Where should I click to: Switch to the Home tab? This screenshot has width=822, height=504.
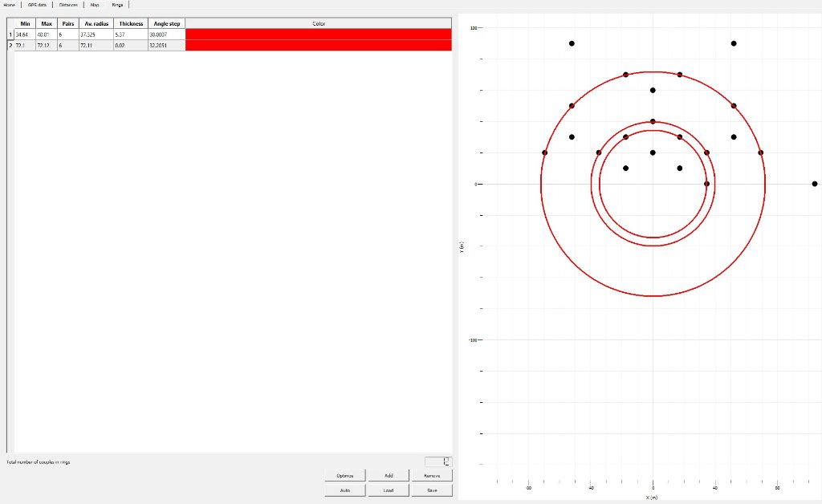point(9,5)
